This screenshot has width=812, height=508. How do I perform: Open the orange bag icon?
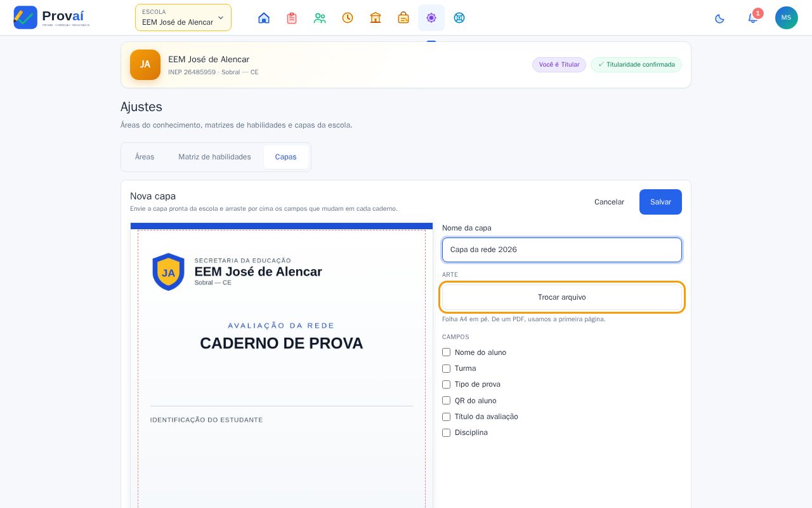(403, 18)
